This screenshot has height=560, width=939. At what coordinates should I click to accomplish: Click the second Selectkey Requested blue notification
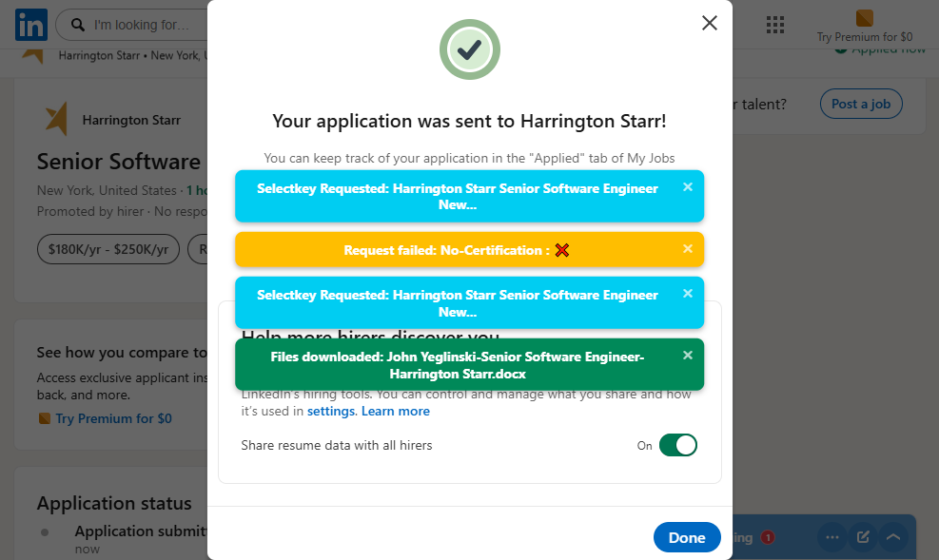coord(458,302)
